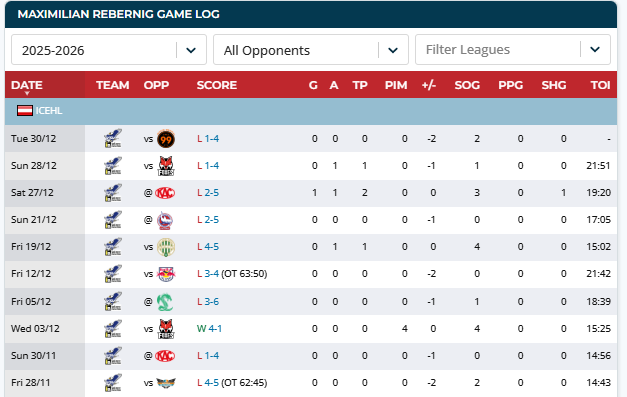627x397 pixels.
Task: Open the Filter Leagues dropdown
Action: tap(513, 50)
